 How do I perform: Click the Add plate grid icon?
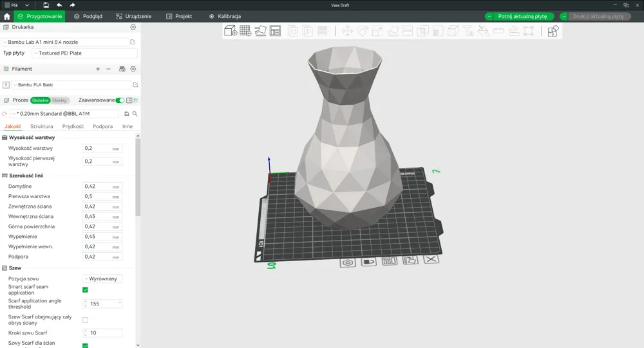[x=245, y=31]
